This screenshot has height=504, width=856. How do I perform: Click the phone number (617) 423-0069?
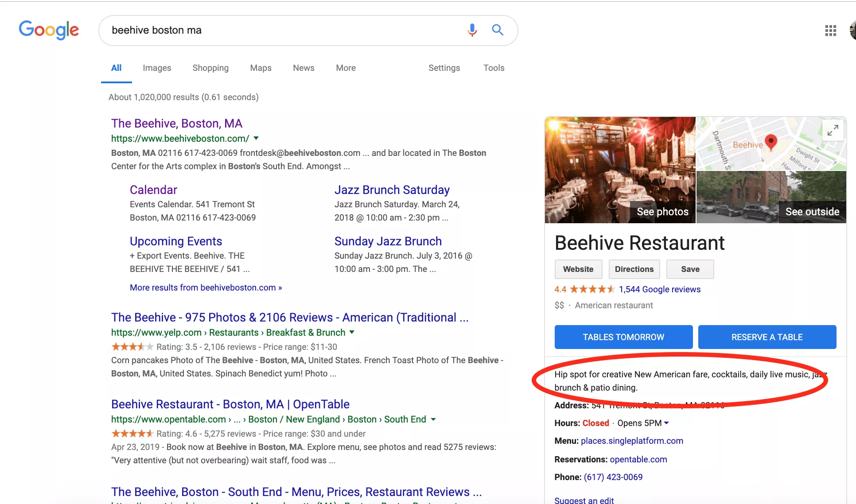[x=613, y=477]
